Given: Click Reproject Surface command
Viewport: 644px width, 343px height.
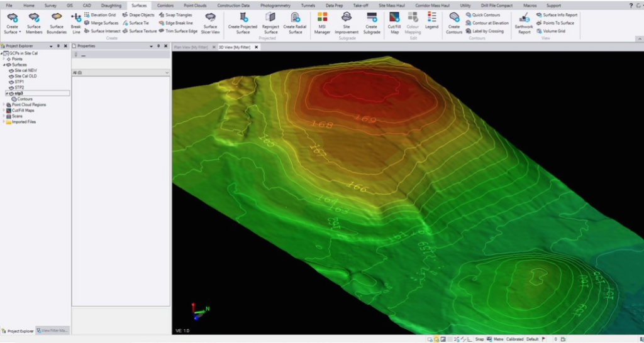Looking at the screenshot, I should [x=270, y=23].
